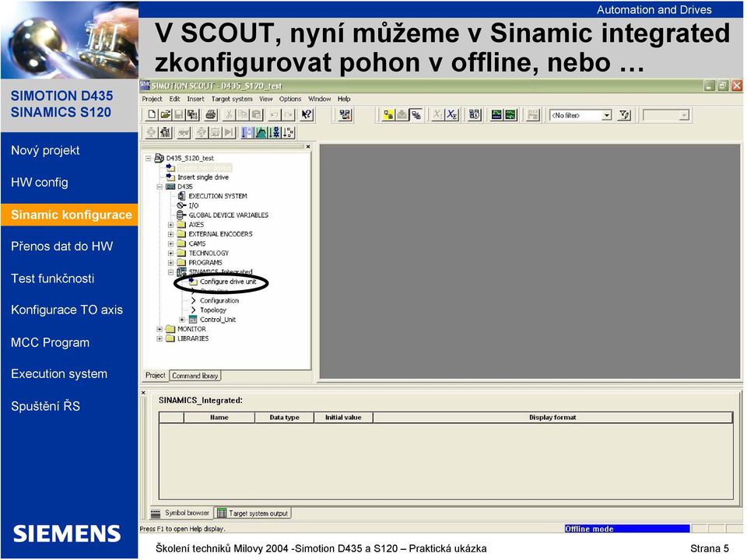Open the View menu
The width and height of the screenshot is (747, 560).
266,99
